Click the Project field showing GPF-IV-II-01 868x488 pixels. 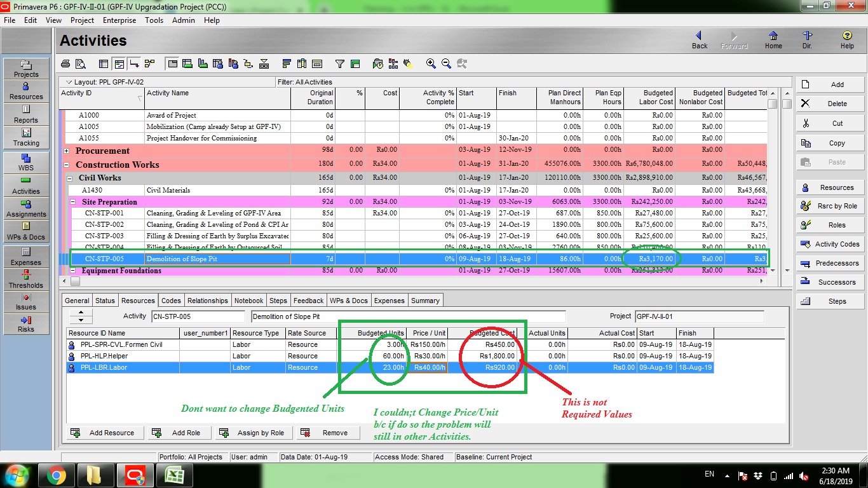point(699,316)
